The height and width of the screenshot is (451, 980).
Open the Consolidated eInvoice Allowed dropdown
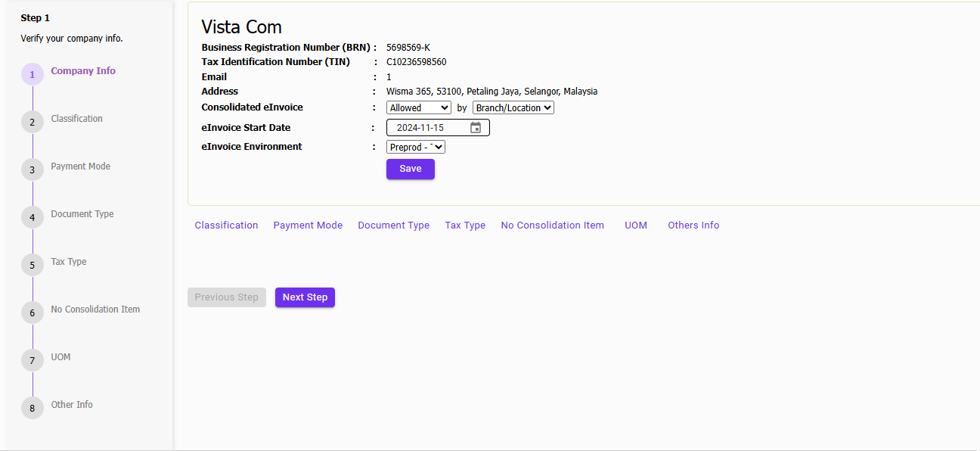tap(418, 107)
